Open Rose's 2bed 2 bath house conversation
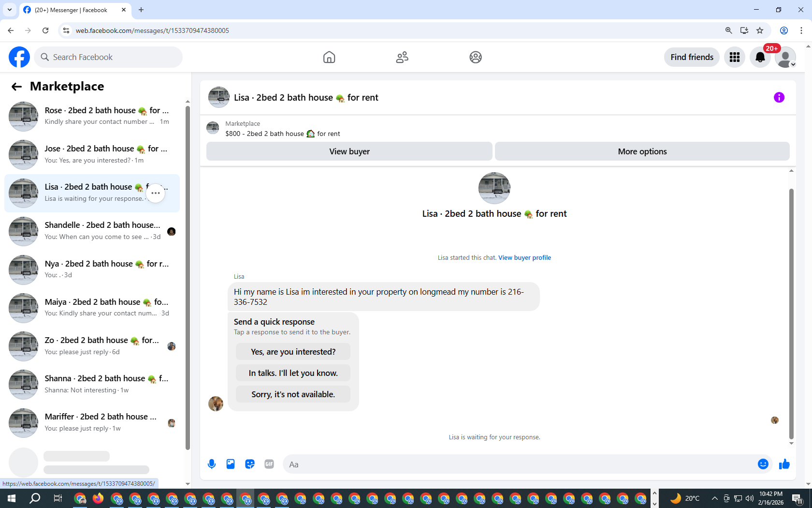 tap(92, 116)
